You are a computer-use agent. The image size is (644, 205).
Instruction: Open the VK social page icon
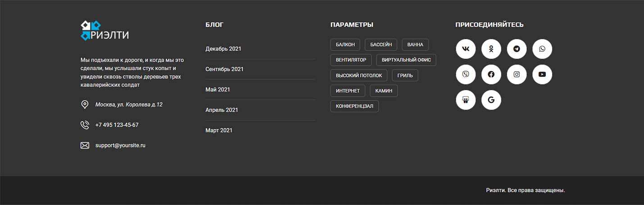coord(466,49)
